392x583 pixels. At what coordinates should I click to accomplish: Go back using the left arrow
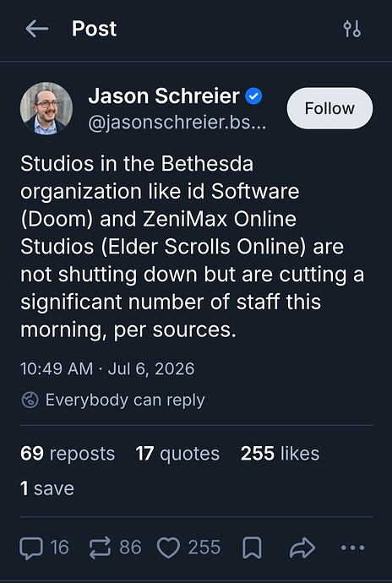point(37,29)
